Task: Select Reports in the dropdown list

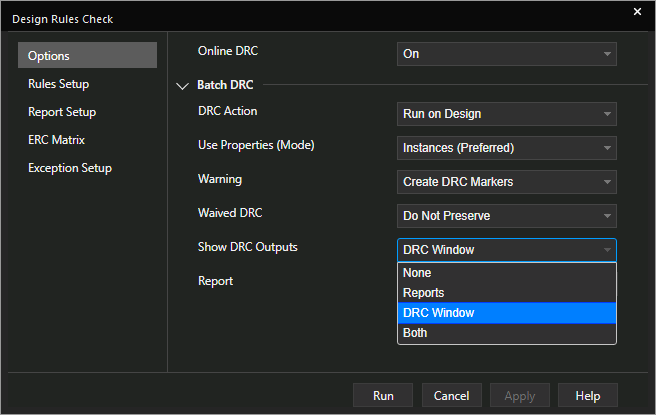Action: [506, 293]
